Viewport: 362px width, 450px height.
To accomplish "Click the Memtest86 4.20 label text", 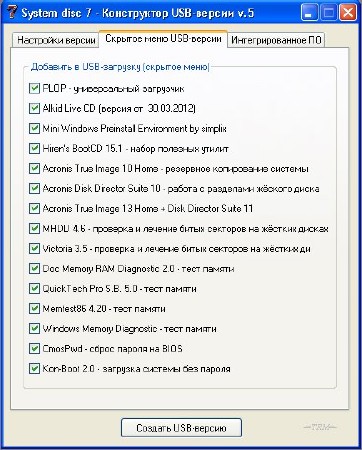I will pyautogui.click(x=104, y=309).
